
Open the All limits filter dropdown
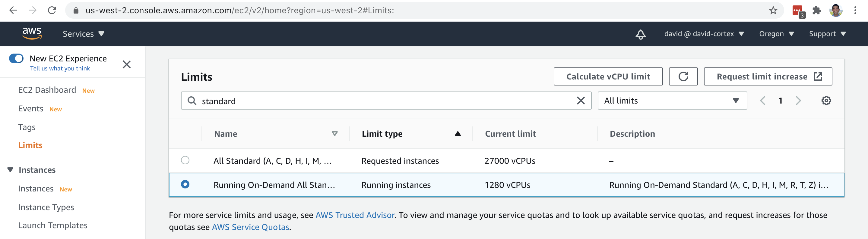(672, 101)
